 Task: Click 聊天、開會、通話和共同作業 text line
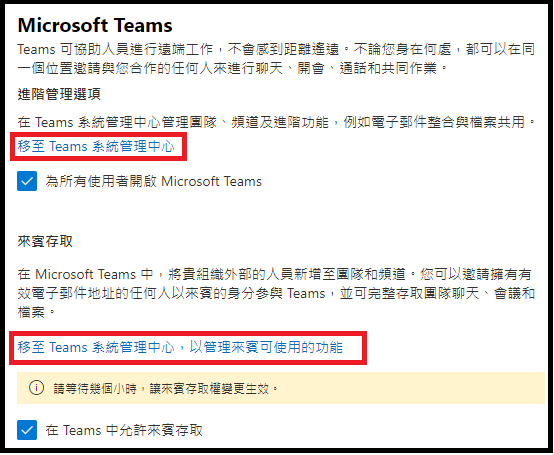click(x=352, y=68)
